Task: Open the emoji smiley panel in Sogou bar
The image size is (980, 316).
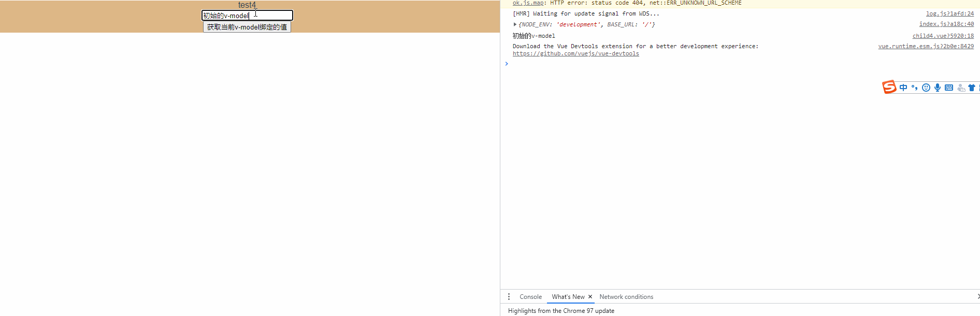Action: [x=926, y=88]
